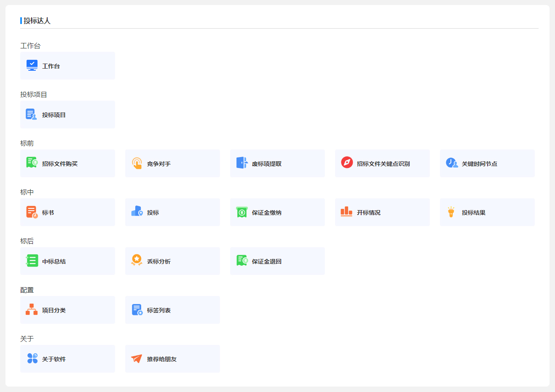The height and width of the screenshot is (392, 555).
Task: Click the 废标项提取 blue door icon
Action: [x=242, y=163]
